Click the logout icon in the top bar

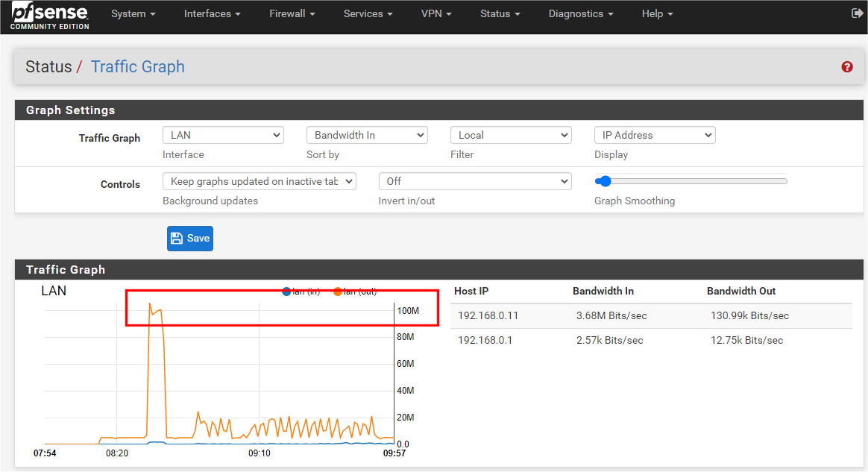point(857,13)
